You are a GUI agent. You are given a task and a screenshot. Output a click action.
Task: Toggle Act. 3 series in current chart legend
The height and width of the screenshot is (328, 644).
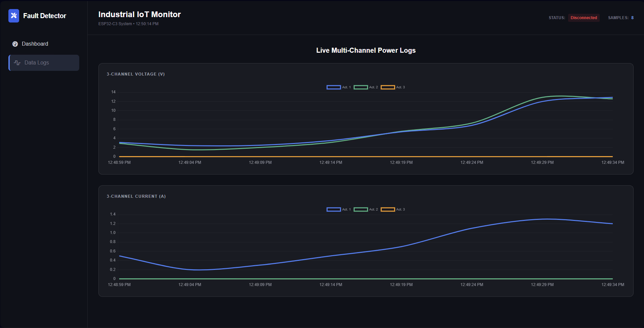tap(393, 209)
